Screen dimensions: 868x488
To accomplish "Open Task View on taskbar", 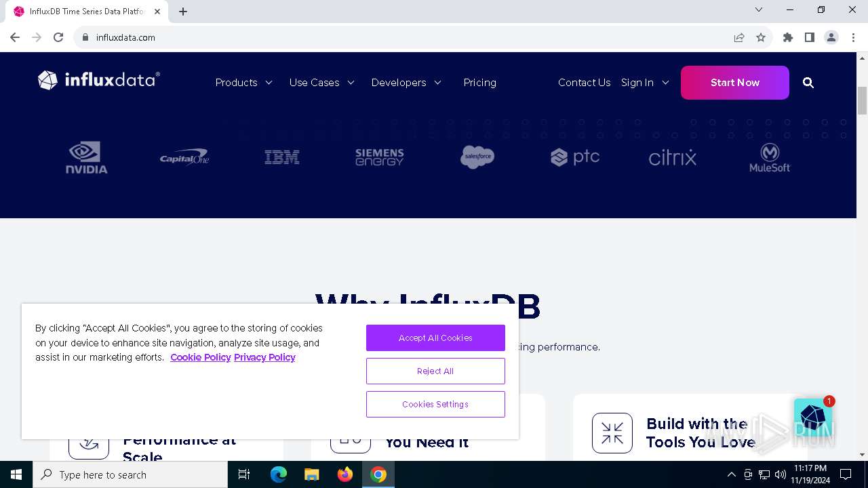I will [244, 474].
